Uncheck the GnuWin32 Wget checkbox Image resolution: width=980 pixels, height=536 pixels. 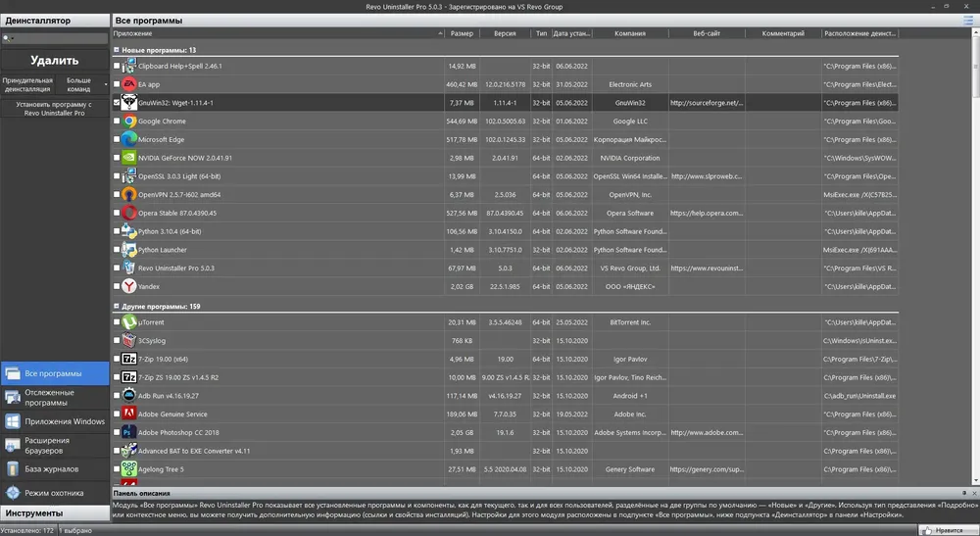pos(117,103)
